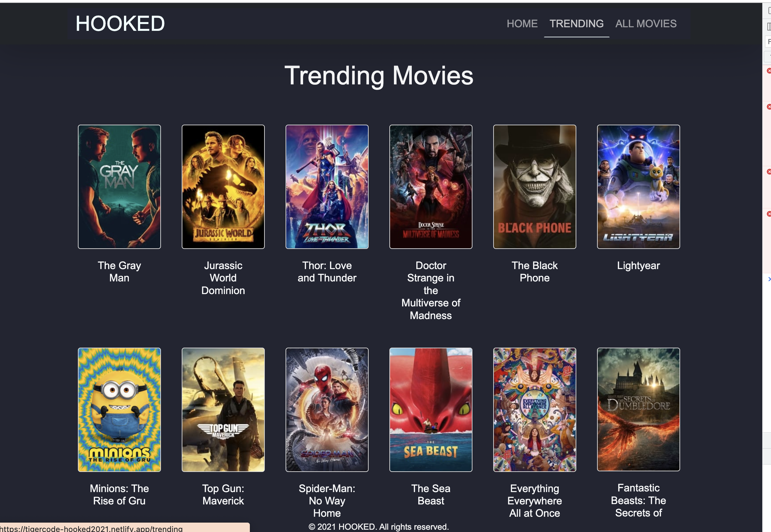Viewport: 771px width, 532px height.
Task: Open The Gray Man poster
Action: 119,187
